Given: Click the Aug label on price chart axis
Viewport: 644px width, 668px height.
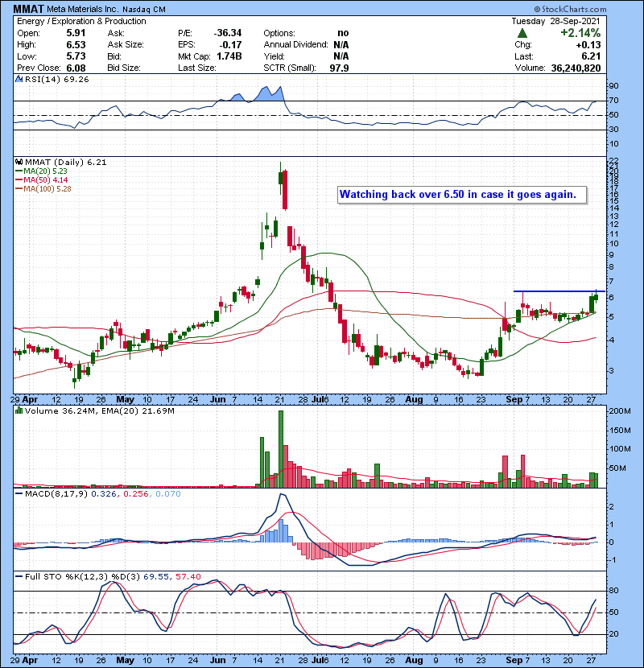Looking at the screenshot, I should (414, 400).
